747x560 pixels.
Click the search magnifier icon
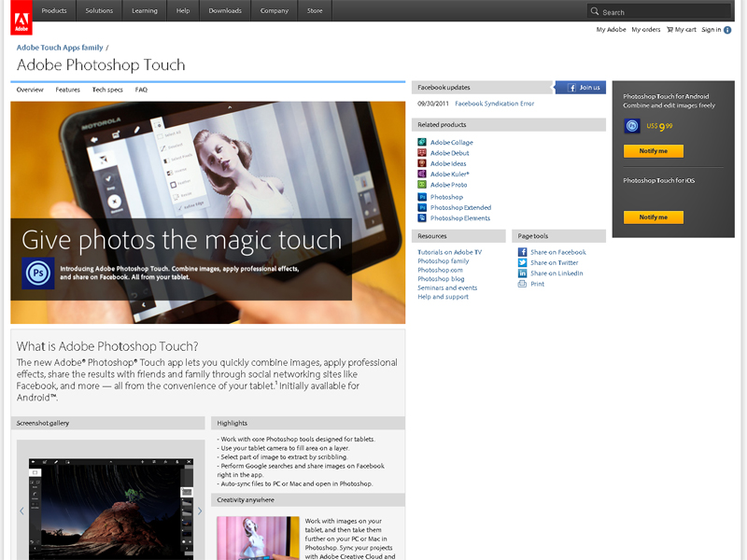[x=595, y=11]
